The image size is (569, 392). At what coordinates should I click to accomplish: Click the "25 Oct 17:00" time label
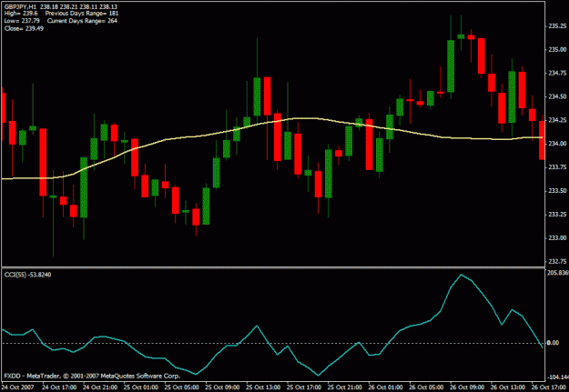click(x=303, y=387)
